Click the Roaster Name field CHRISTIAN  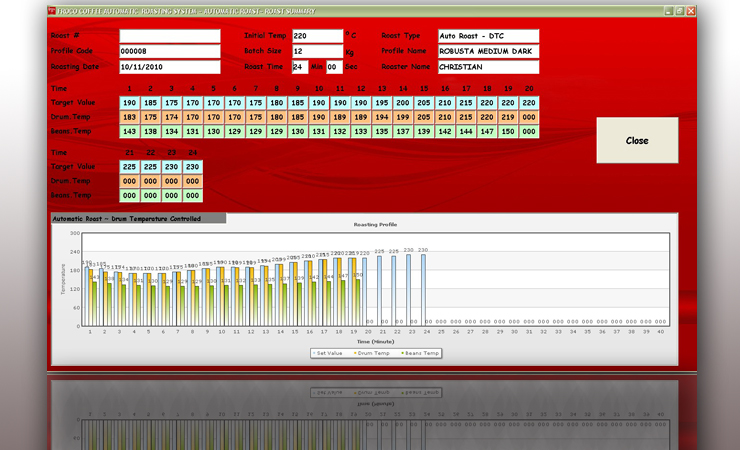(488, 67)
